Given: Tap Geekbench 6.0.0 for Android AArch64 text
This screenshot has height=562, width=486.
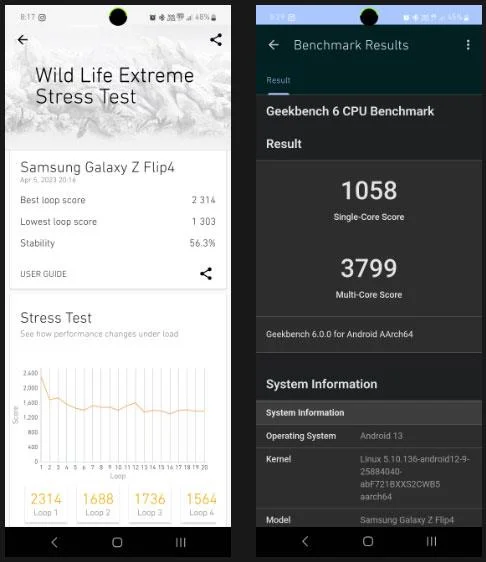Looking at the screenshot, I should coord(339,334).
